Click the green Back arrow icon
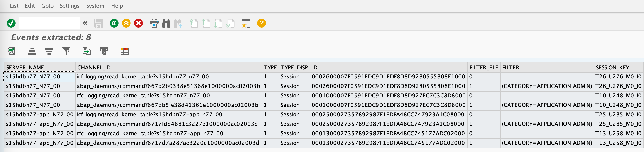The image size is (644, 152). [x=114, y=23]
